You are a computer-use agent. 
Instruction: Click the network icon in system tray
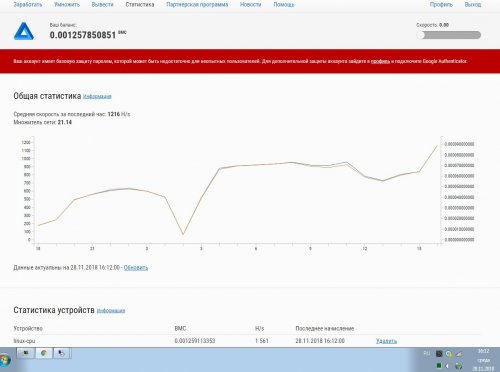pos(459,354)
